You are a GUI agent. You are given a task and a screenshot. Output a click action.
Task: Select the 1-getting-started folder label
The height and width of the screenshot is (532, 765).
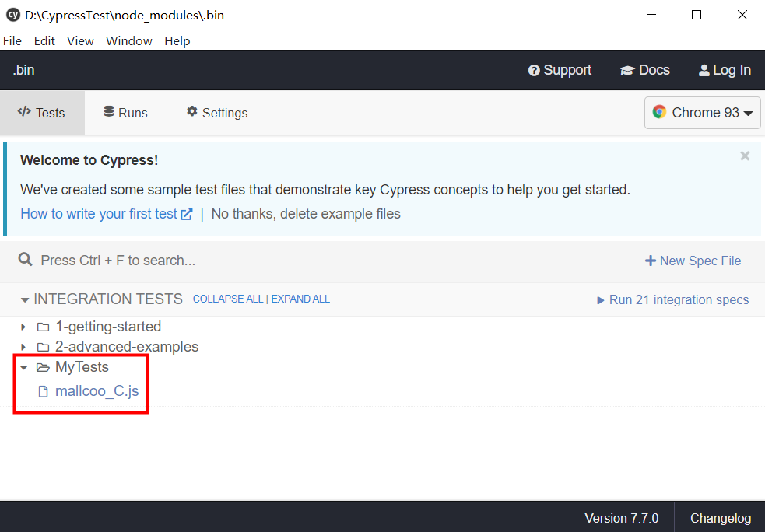point(108,327)
